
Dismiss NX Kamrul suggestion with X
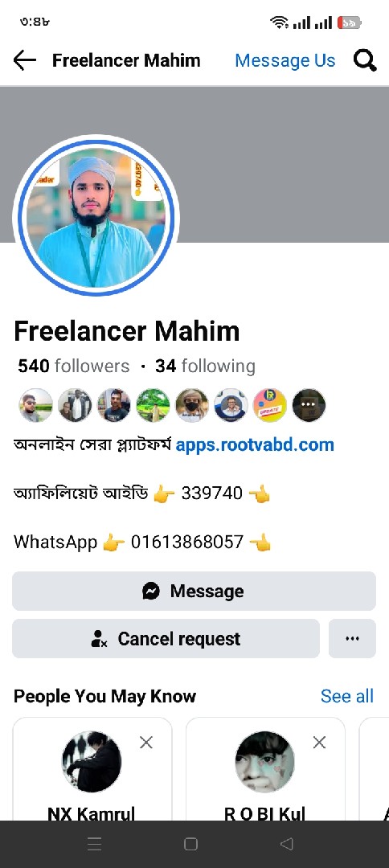[x=146, y=743]
